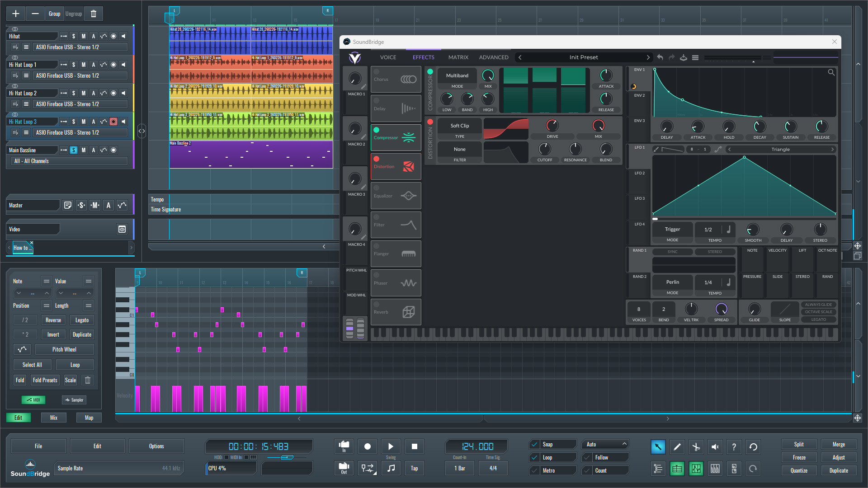The width and height of the screenshot is (868, 488).
Task: Toggle the Snap checkbox
Action: tap(535, 444)
